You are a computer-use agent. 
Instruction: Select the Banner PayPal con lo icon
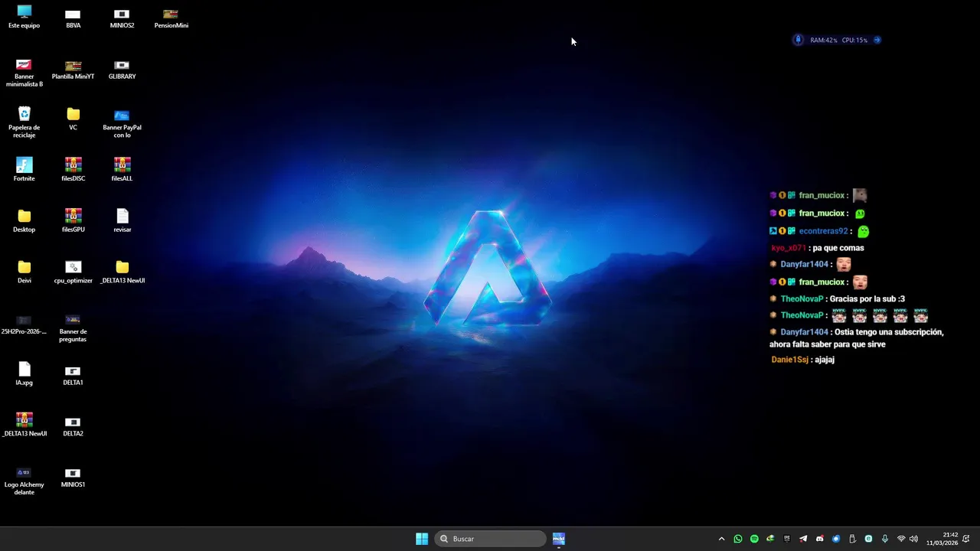point(122,122)
